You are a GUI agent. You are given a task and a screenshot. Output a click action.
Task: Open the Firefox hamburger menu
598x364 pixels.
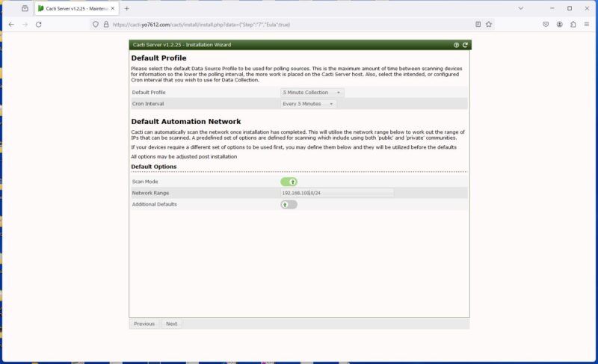click(x=587, y=25)
